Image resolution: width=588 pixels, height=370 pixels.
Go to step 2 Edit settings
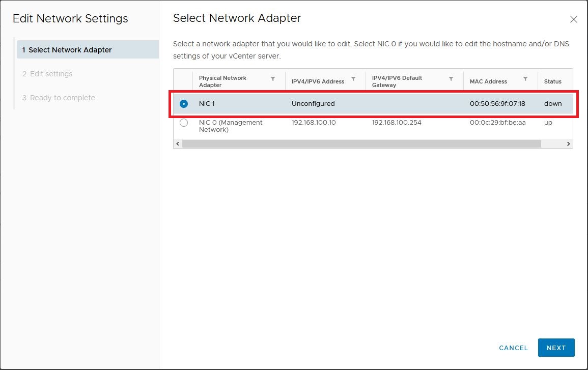pos(47,74)
